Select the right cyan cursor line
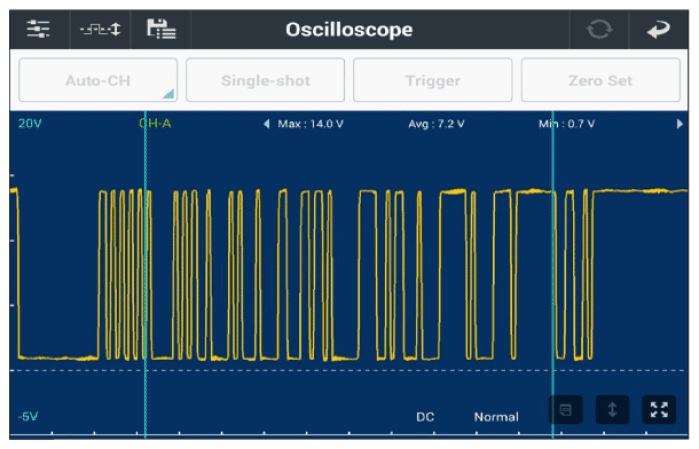The height and width of the screenshot is (449, 699). pos(552,280)
